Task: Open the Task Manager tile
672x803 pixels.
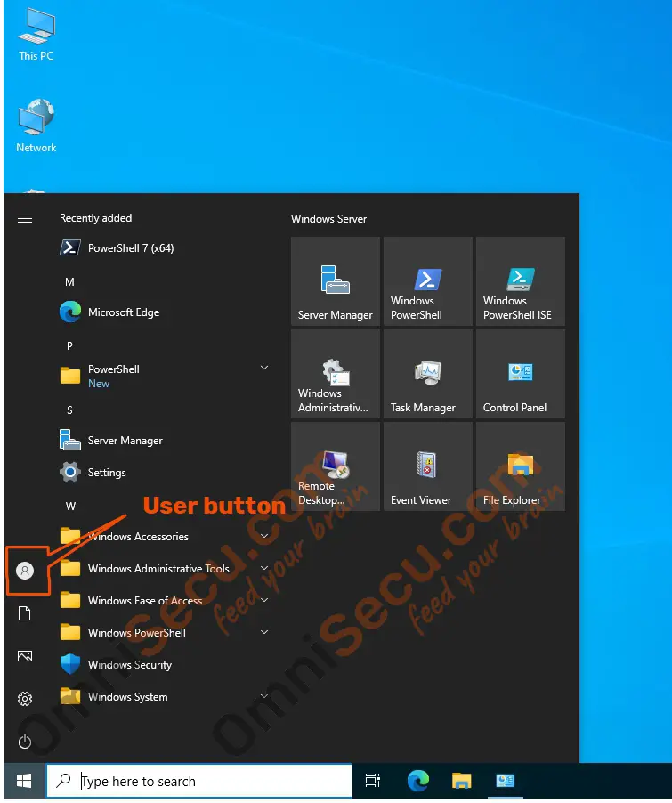Action: [428, 374]
